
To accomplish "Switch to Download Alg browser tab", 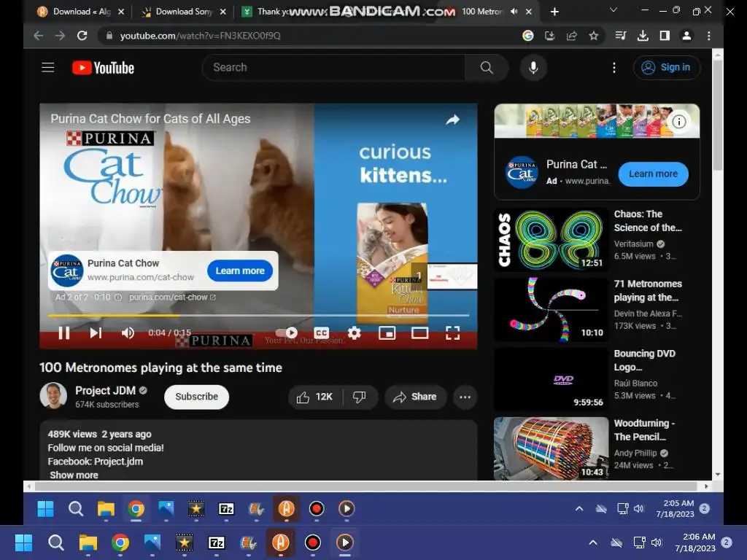I will pos(81,12).
